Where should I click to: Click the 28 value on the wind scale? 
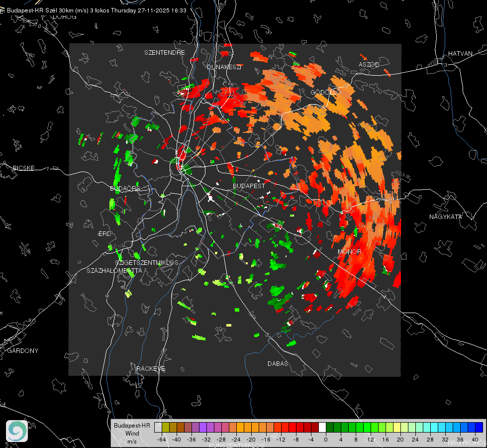[x=430, y=440]
